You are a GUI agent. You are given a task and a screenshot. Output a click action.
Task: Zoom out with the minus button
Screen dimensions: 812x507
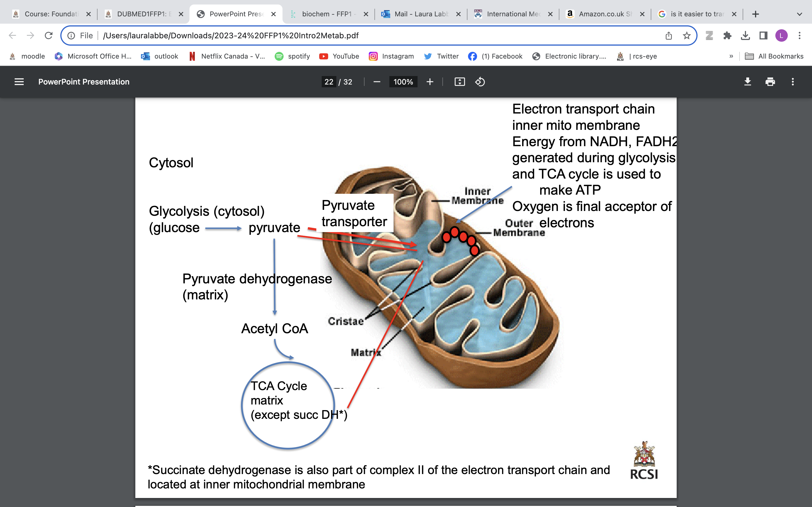pyautogui.click(x=376, y=82)
